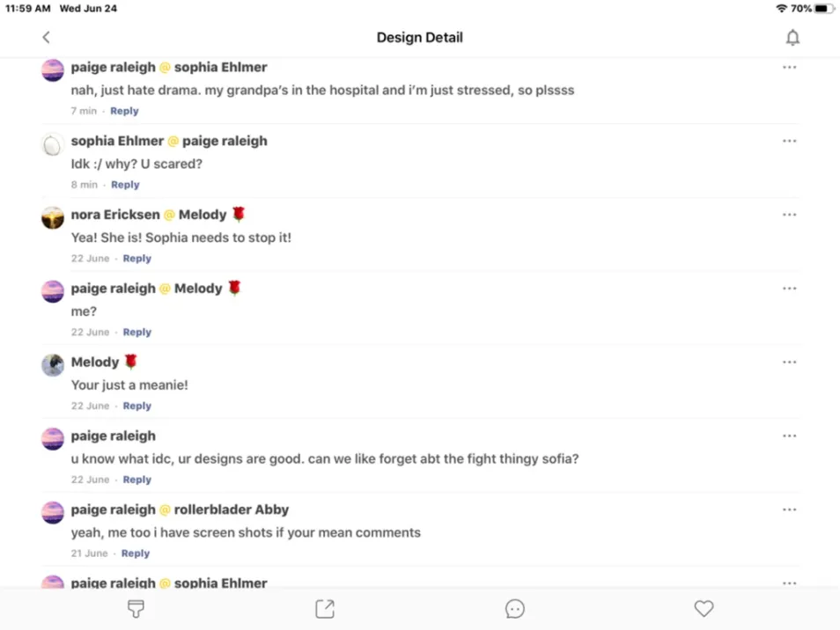Viewport: 840px width, 630px height.
Task: Reply to sophia Ehlmer's 8 min comment
Action: click(125, 185)
